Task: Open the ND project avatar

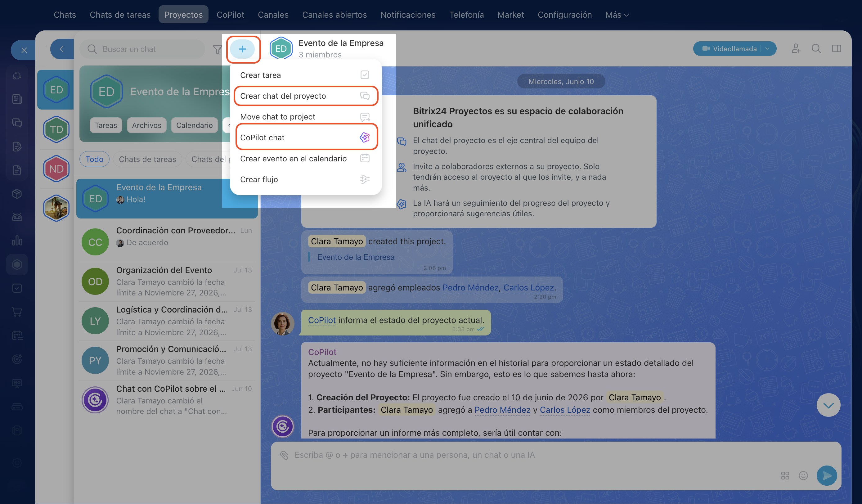Action: click(x=56, y=169)
